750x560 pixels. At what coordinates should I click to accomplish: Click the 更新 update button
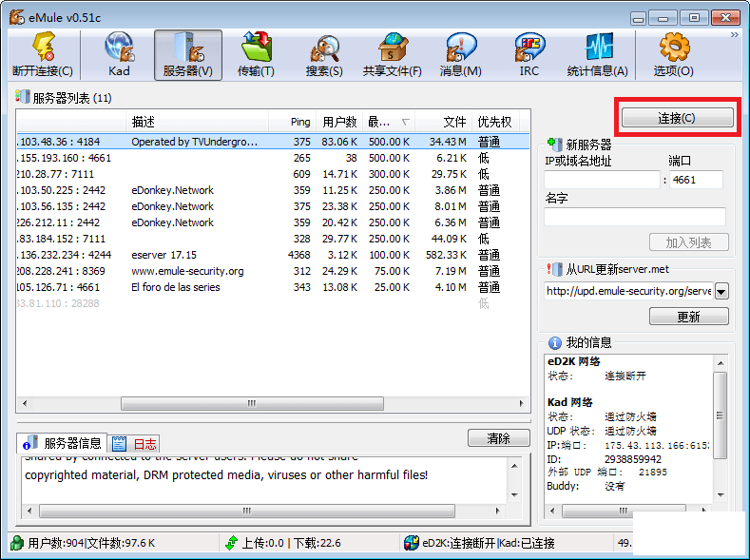tap(689, 316)
